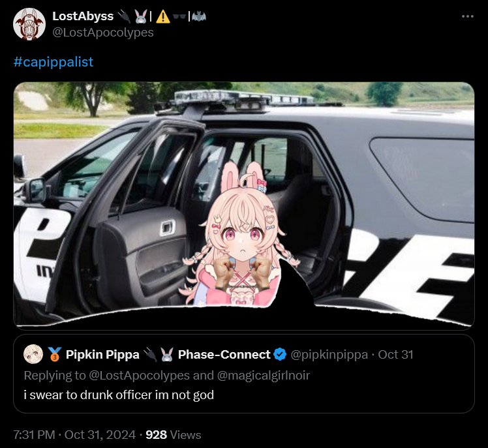Open LostAbyss profile avatar
The image size is (488, 448).
(x=29, y=24)
